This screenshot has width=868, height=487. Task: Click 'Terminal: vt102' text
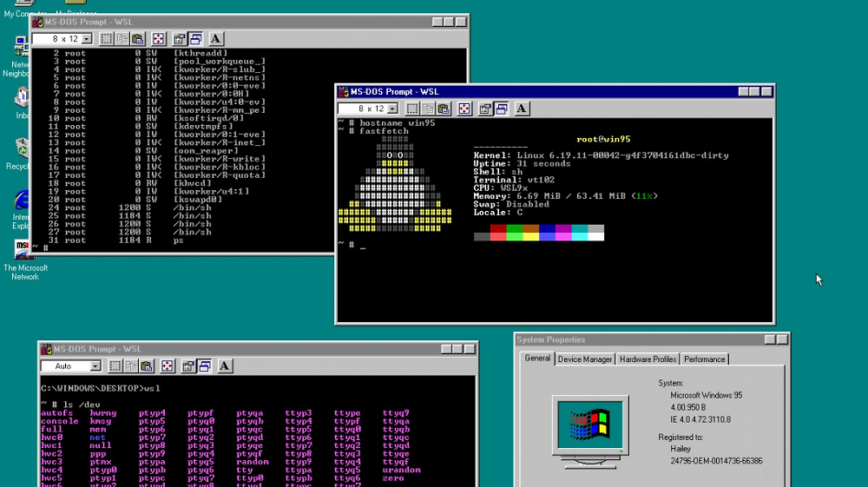(514, 180)
